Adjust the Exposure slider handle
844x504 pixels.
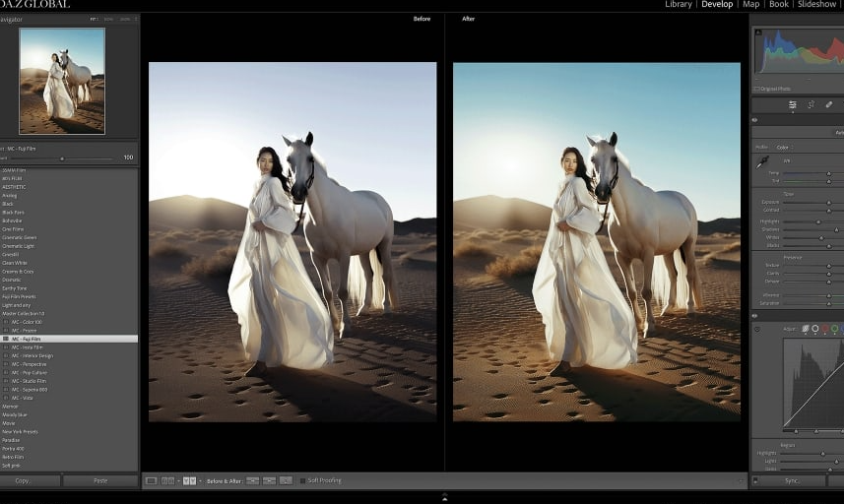(x=829, y=202)
